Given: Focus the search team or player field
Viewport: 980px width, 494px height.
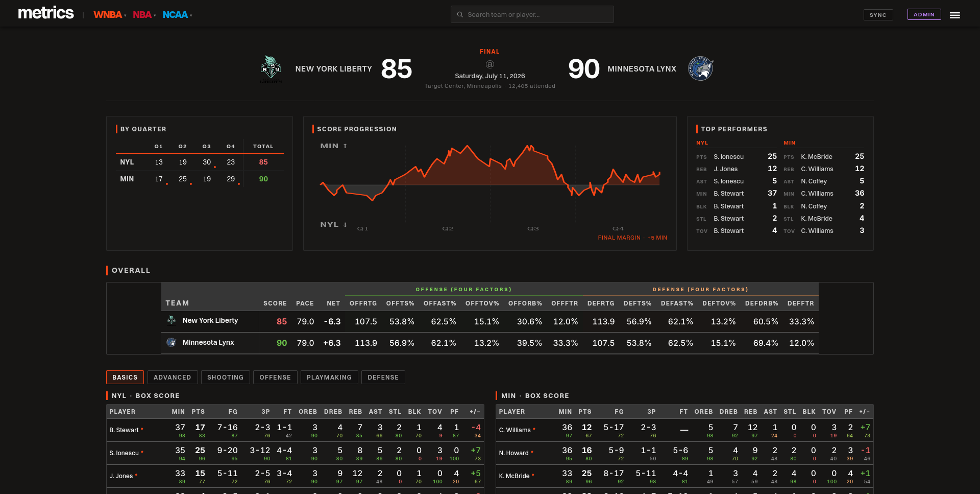Looking at the screenshot, I should [x=532, y=14].
